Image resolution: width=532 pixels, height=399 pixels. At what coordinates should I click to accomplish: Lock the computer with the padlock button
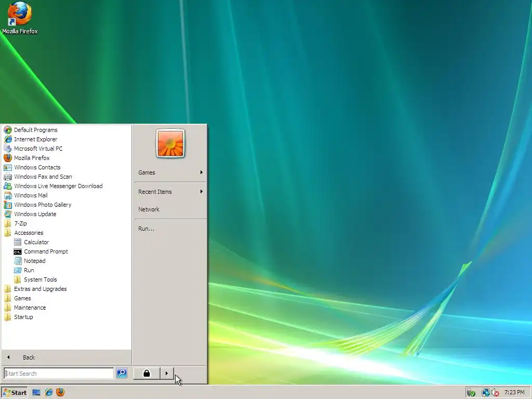tap(147, 373)
